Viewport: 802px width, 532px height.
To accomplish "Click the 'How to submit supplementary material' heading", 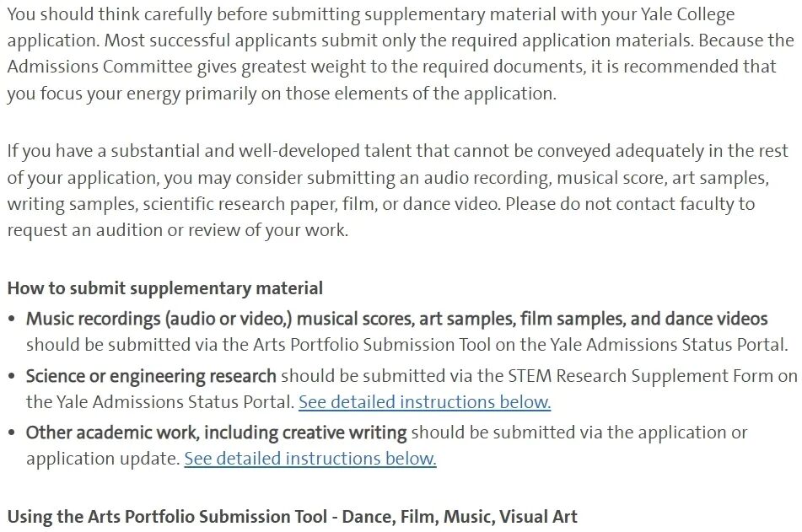I will click(165, 288).
